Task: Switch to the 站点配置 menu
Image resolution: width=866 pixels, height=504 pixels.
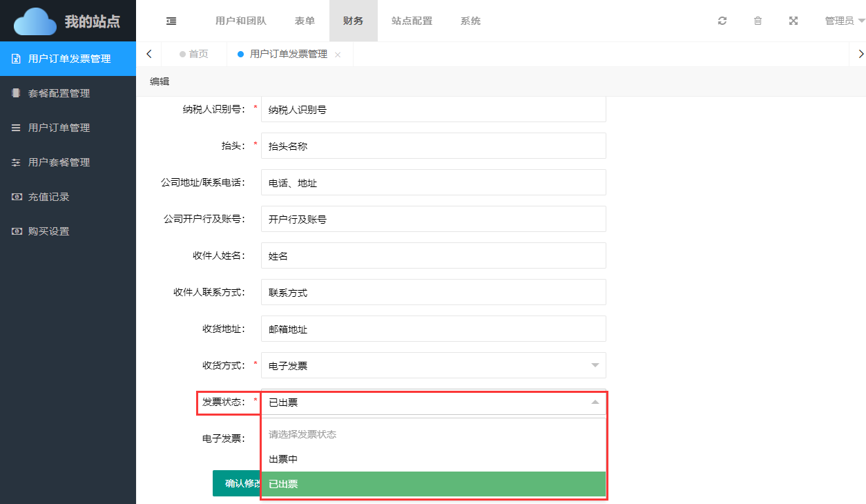Action: 412,21
